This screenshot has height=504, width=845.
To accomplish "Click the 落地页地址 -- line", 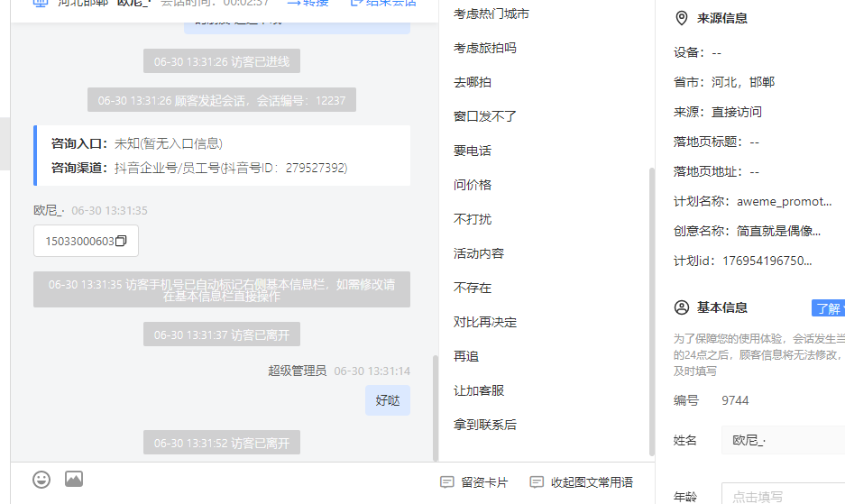I will pyautogui.click(x=716, y=171).
